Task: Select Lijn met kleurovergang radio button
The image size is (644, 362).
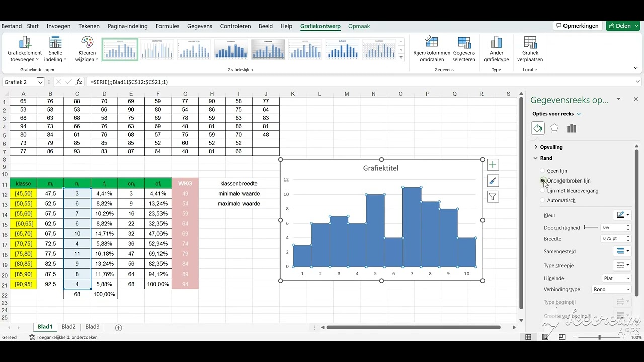Action: (x=543, y=191)
